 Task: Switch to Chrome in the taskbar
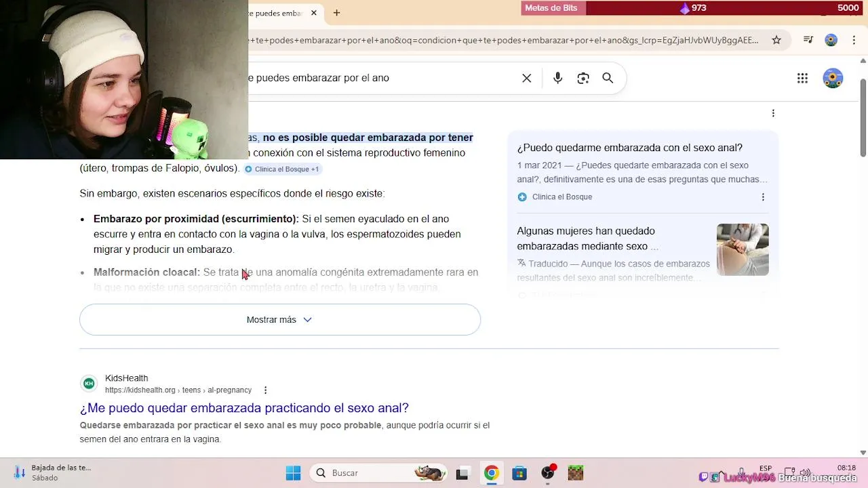pyautogui.click(x=491, y=473)
